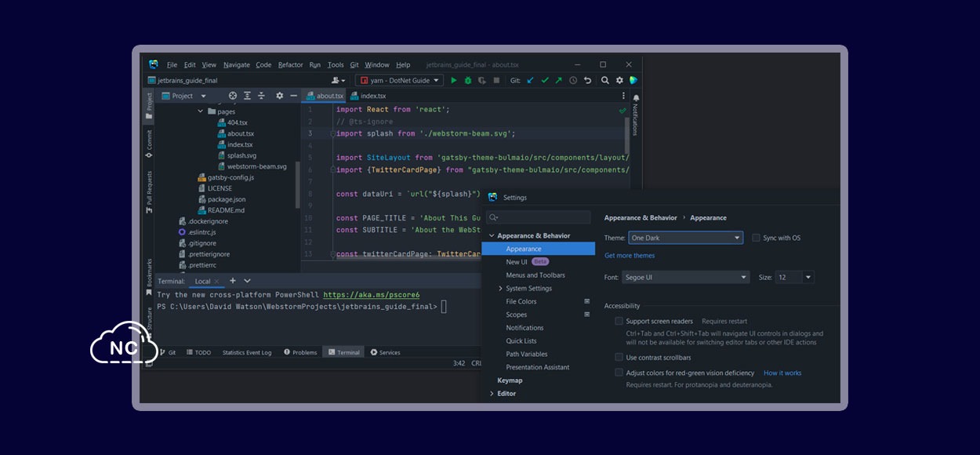Click the How it works link
Image resolution: width=980 pixels, height=455 pixels.
(782, 373)
